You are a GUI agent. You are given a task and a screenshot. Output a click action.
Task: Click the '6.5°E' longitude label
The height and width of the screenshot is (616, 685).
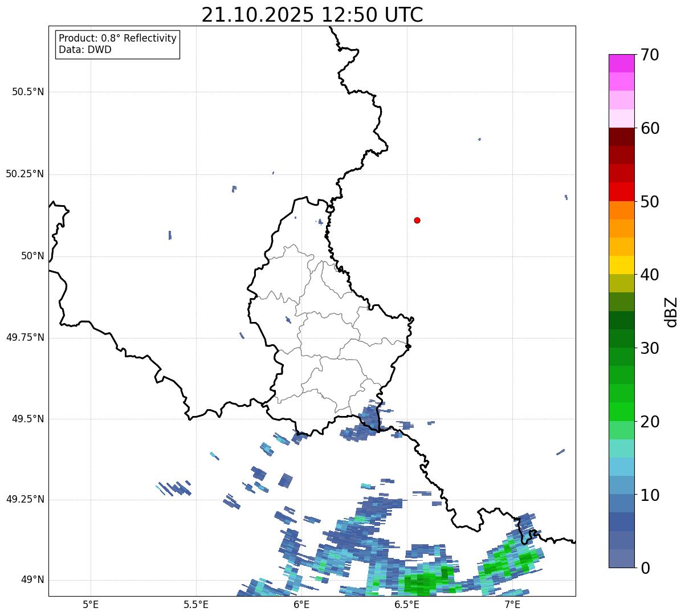pos(407,604)
